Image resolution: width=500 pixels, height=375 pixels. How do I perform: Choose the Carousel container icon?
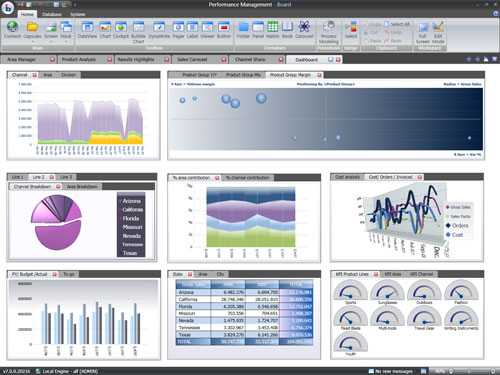[304, 27]
